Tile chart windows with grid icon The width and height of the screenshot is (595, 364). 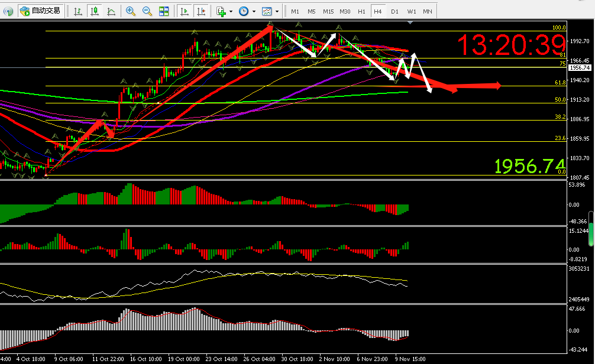pos(164,11)
